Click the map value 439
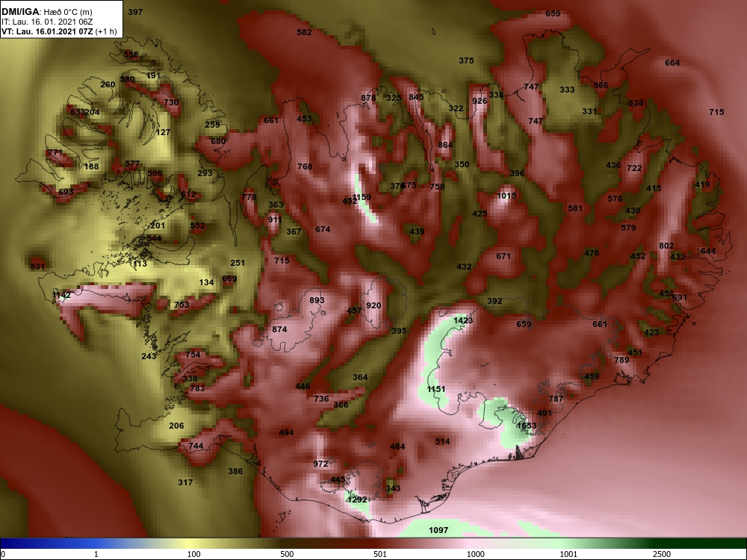 pos(417,232)
